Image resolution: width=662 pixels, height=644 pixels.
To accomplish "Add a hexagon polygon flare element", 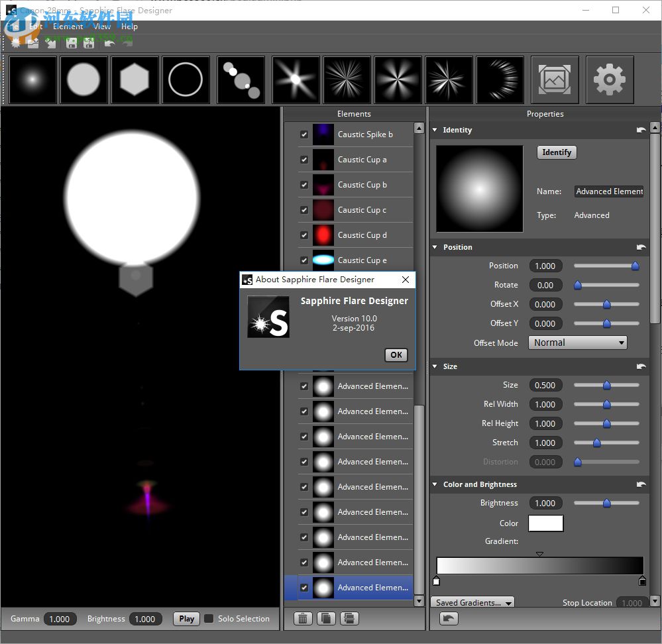I will tap(135, 80).
